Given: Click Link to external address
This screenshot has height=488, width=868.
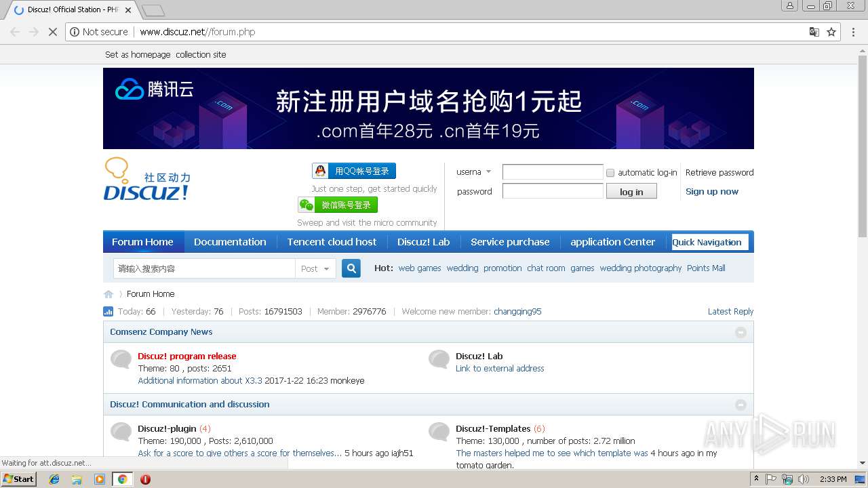Looking at the screenshot, I should tap(500, 369).
